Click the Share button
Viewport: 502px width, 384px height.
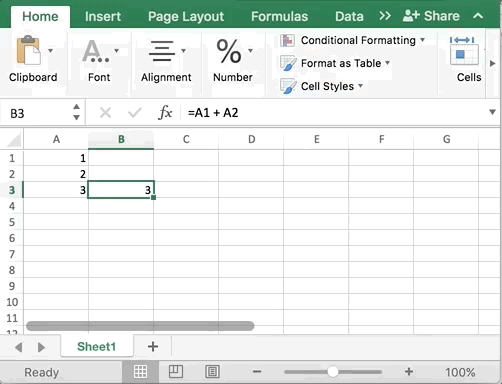pos(431,16)
